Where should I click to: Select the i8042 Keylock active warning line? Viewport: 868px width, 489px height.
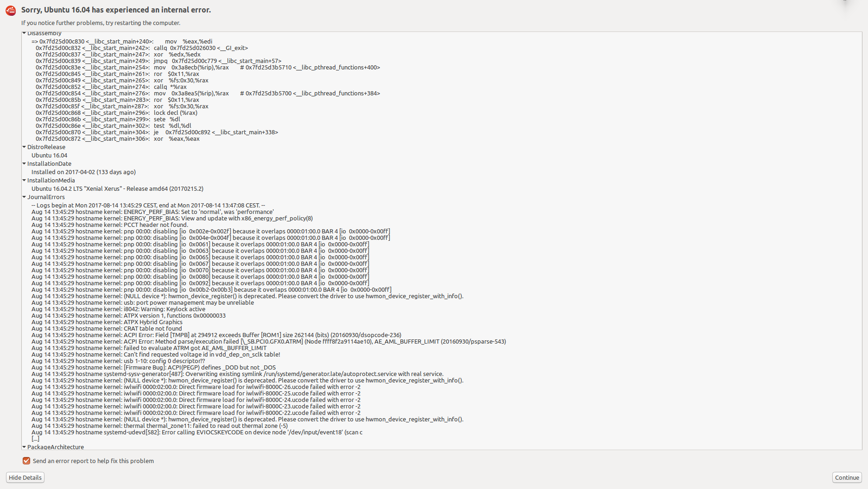118,309
